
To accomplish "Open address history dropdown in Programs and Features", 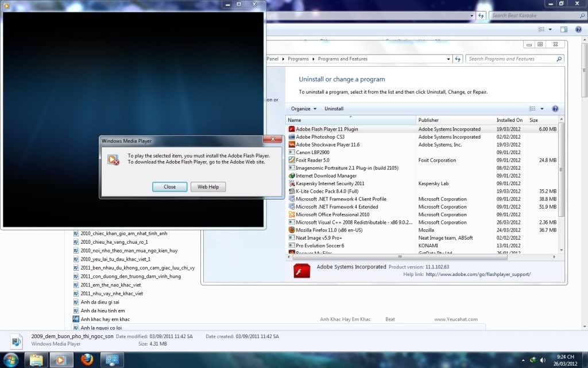I will [x=448, y=59].
